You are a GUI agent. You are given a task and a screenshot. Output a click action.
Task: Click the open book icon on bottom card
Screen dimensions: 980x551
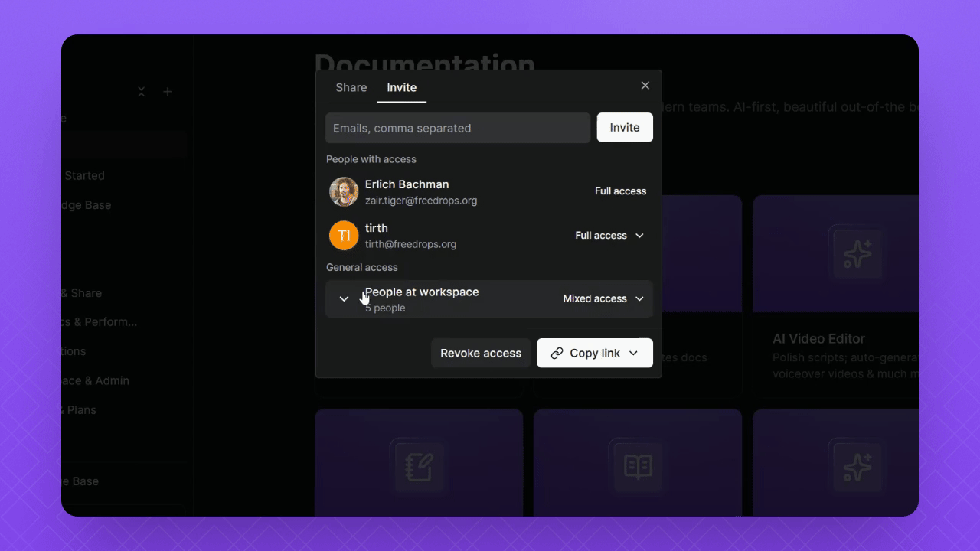pyautogui.click(x=638, y=465)
